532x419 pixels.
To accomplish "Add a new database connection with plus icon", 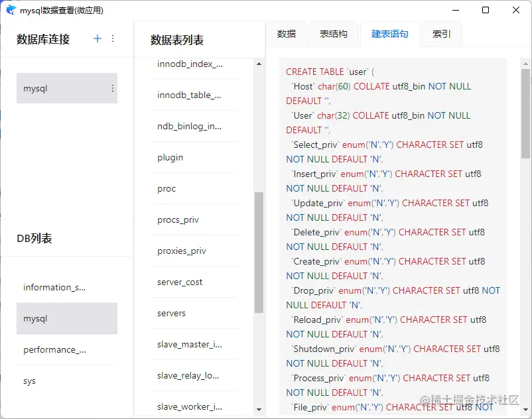I will click(x=98, y=38).
